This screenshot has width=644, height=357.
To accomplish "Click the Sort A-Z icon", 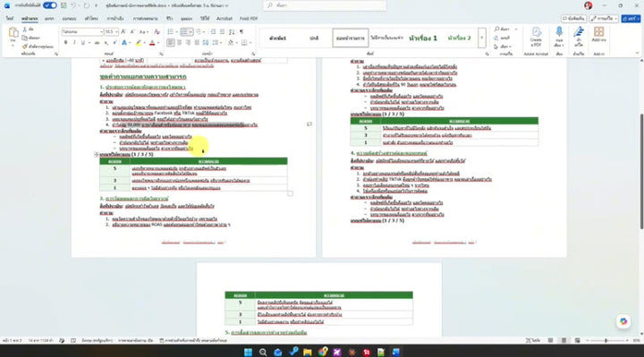I will point(232,31).
